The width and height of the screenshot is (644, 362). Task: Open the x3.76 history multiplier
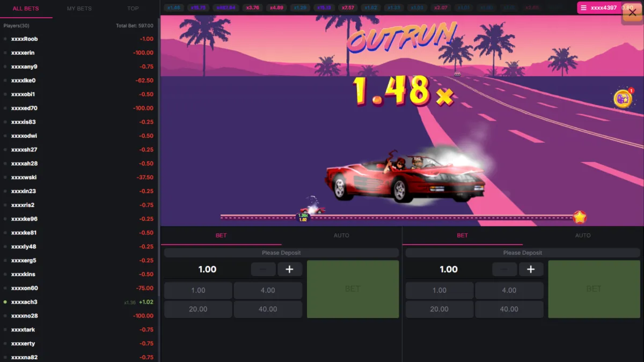253,8
